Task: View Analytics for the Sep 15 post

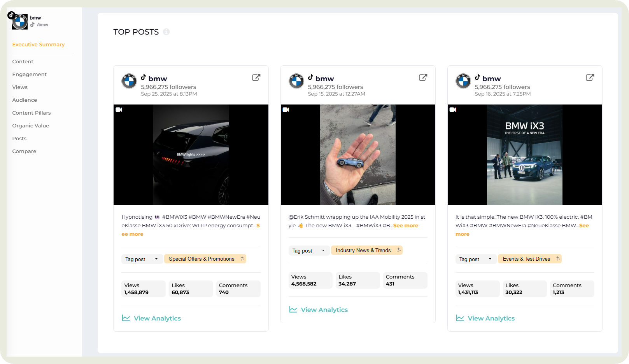Action: point(324,310)
